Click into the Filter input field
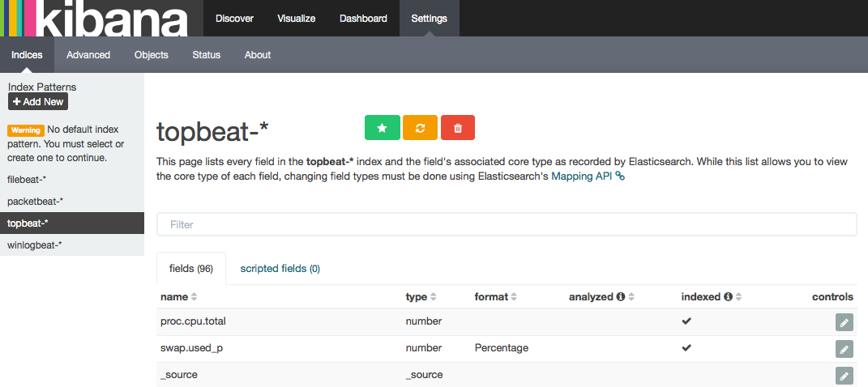The height and width of the screenshot is (387, 868). coord(507,224)
